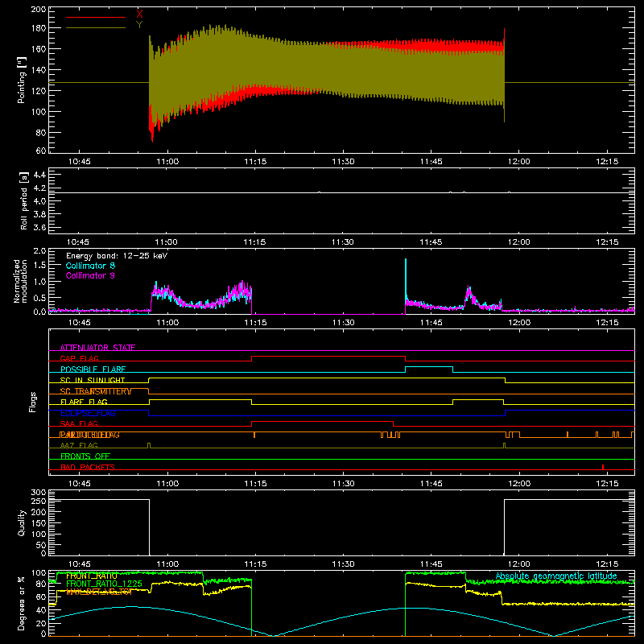The width and height of the screenshot is (644, 644).
Task: Click 10:45 tick under the Roll period plot
Action: [78, 242]
